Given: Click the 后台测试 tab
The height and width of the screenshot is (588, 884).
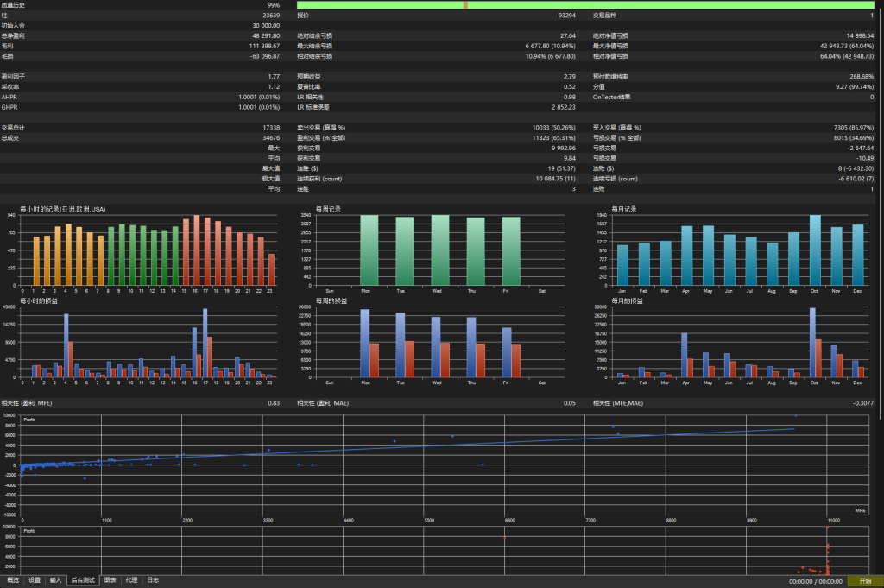Looking at the screenshot, I should pos(83,580).
